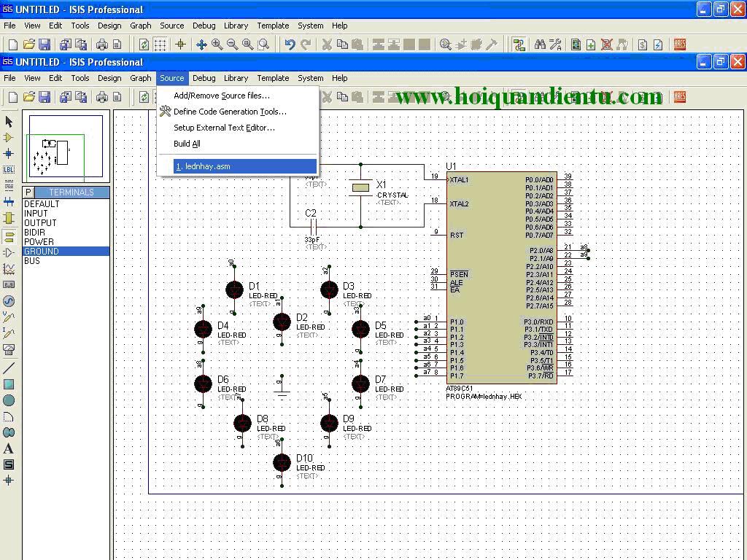
Task: Click Search and Tag binoculars icon in back toolbar
Action: click(540, 44)
